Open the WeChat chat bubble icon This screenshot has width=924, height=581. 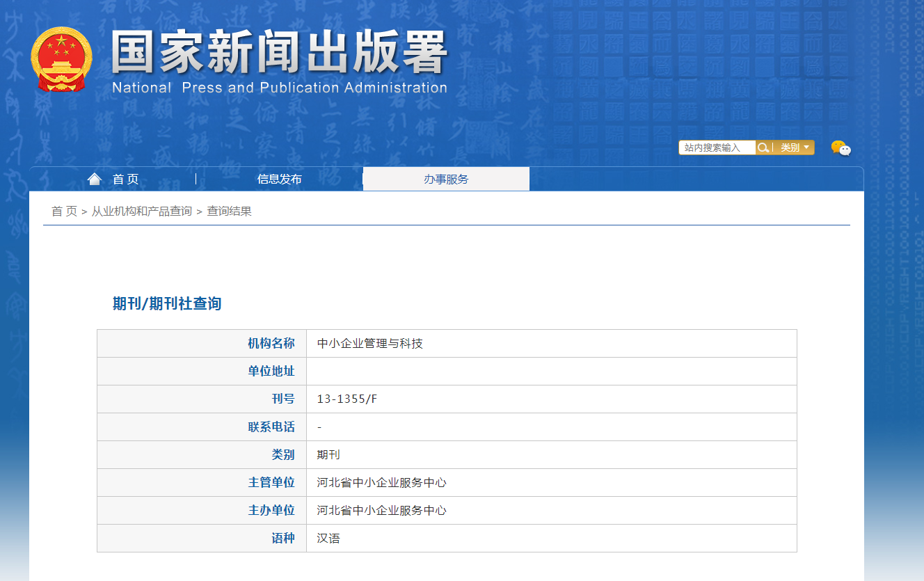pos(841,148)
